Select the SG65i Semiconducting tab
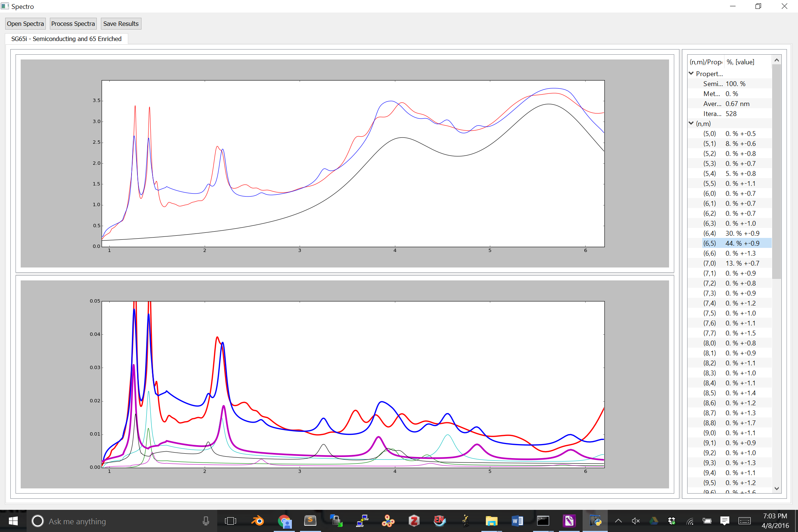The image size is (798, 532). [66, 39]
